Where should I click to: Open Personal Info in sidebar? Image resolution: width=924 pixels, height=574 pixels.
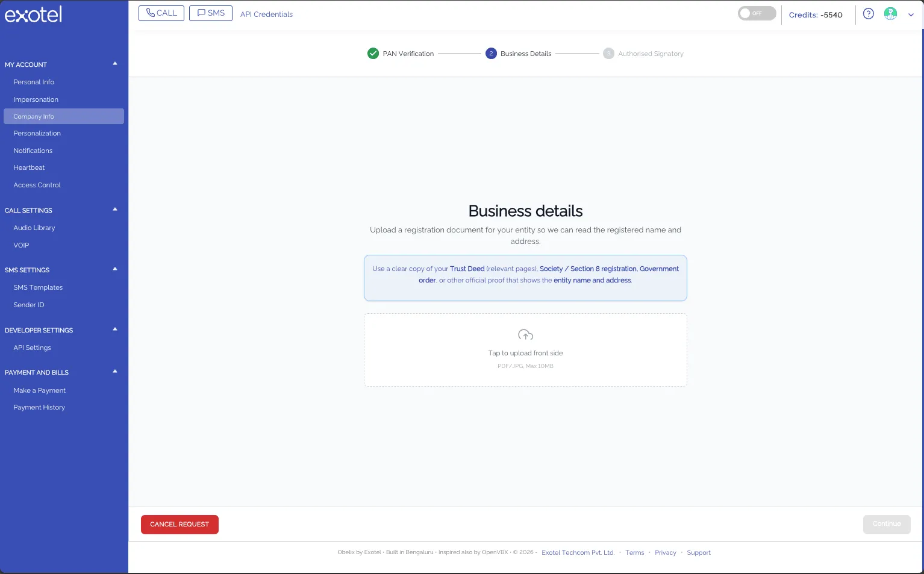coord(34,82)
